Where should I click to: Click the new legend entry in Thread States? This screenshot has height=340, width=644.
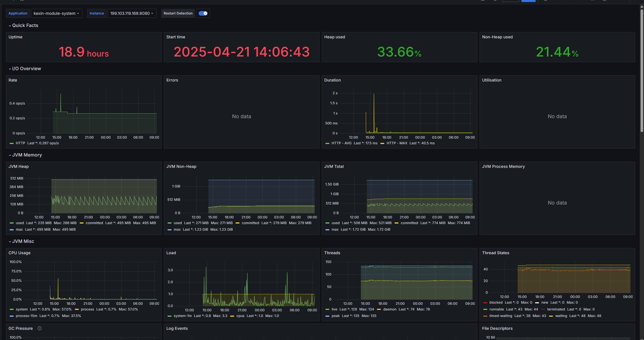pyautogui.click(x=545, y=303)
